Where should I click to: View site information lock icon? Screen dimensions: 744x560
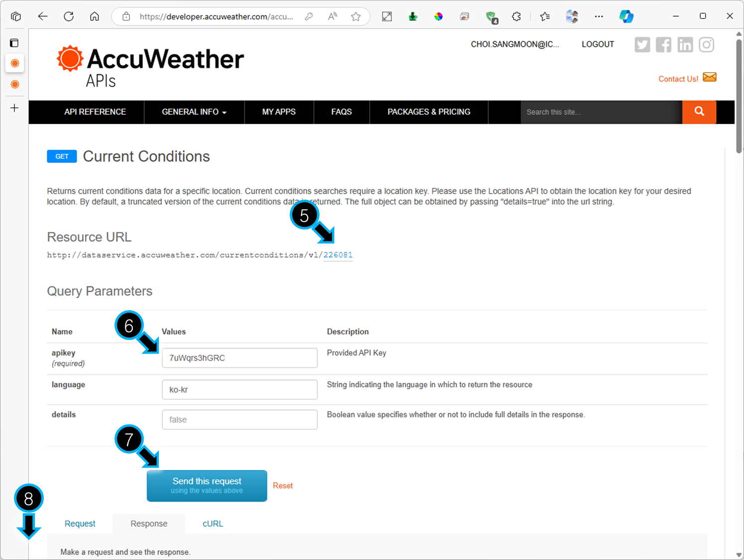coord(126,16)
